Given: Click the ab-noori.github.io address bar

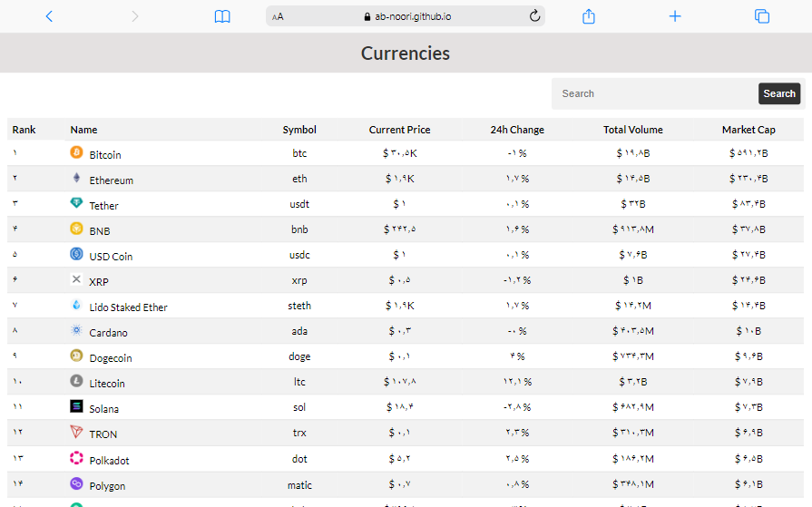Looking at the screenshot, I should point(406,16).
